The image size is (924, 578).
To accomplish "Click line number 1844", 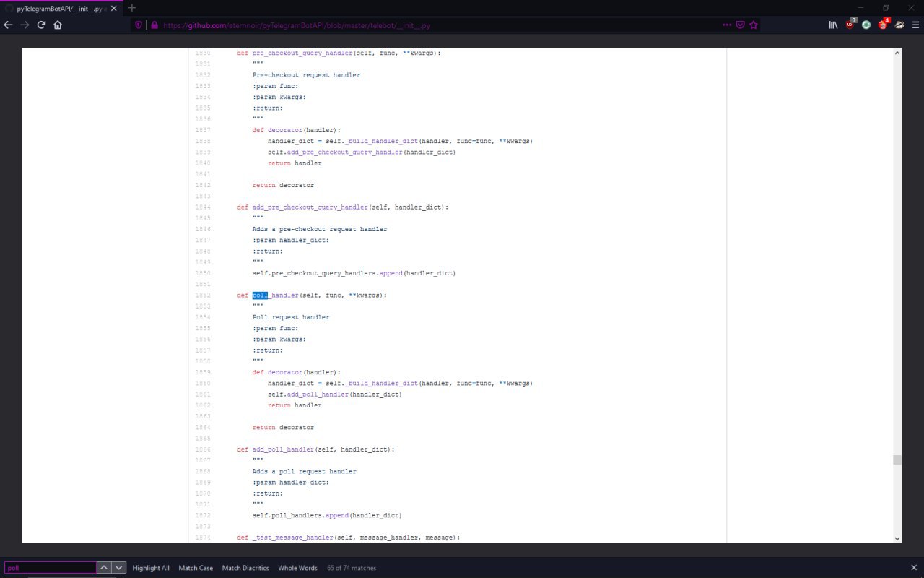I will [x=203, y=207].
